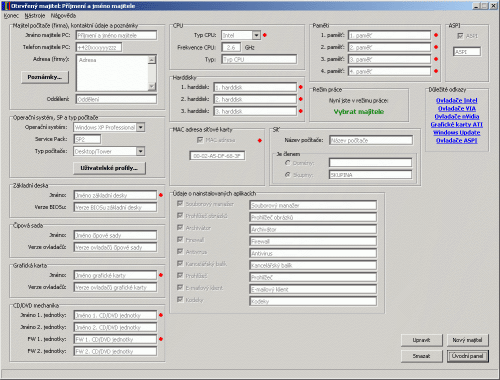The width and height of the screenshot is (500, 380).
Task: Click the red dot beside Jméno grafické karty
Action: [161, 275]
